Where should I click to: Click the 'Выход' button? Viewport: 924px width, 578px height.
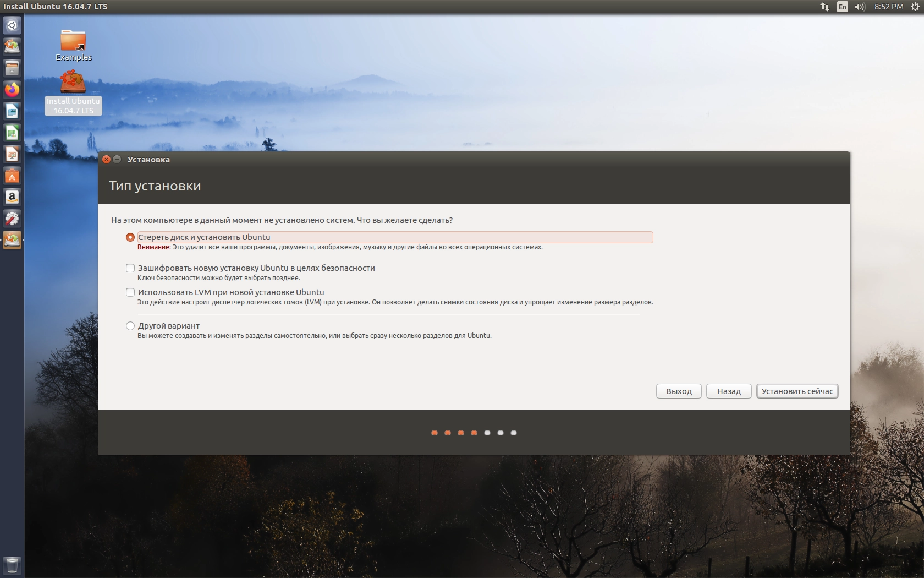(x=679, y=391)
